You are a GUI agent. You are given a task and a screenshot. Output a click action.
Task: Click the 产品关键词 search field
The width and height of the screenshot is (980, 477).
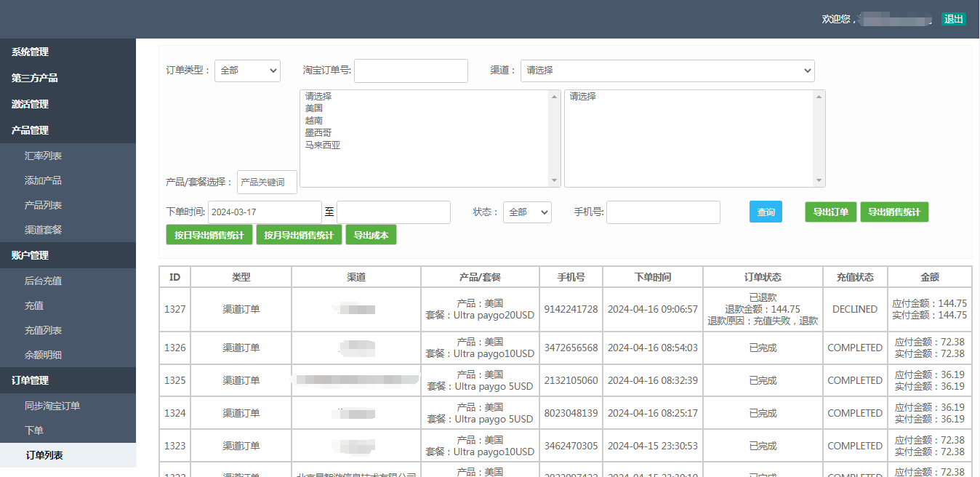tap(267, 183)
